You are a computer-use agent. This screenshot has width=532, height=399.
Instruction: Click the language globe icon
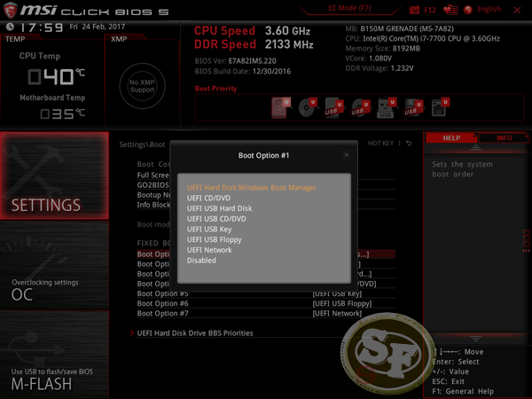pos(468,10)
